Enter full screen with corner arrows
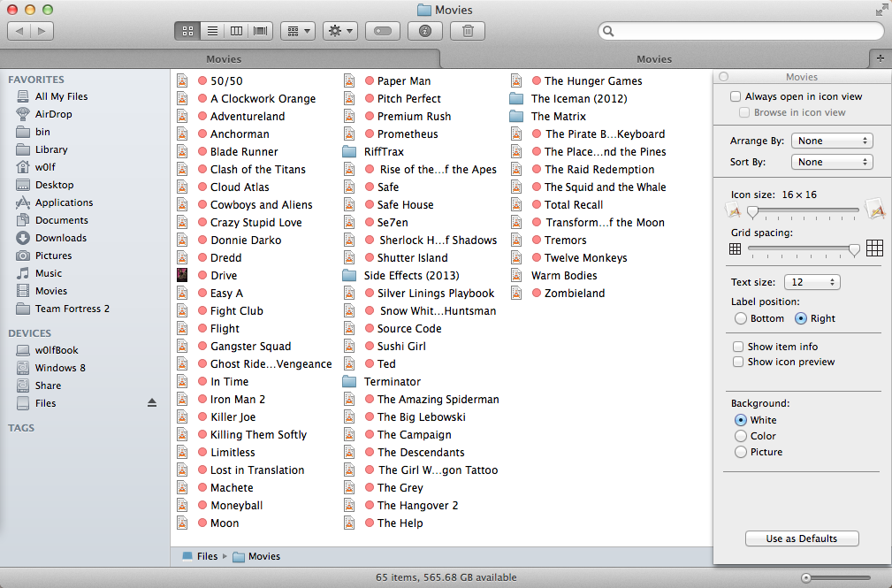This screenshot has width=892, height=588. 881,10
